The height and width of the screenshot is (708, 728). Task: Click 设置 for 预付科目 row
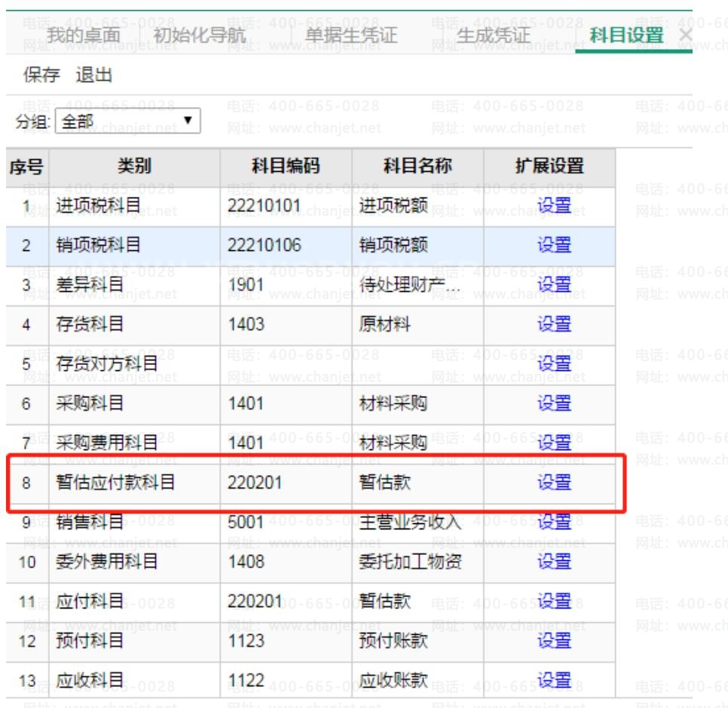[x=554, y=641]
